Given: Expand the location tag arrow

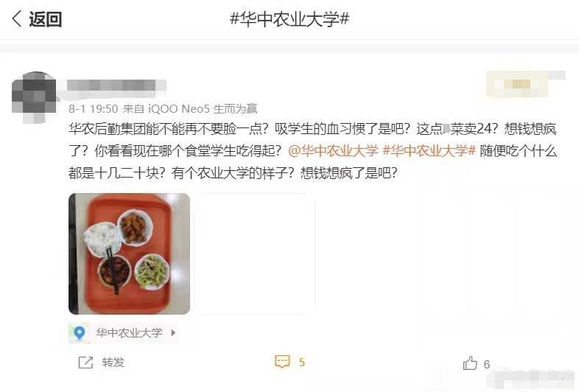Looking at the screenshot, I should coord(173,332).
